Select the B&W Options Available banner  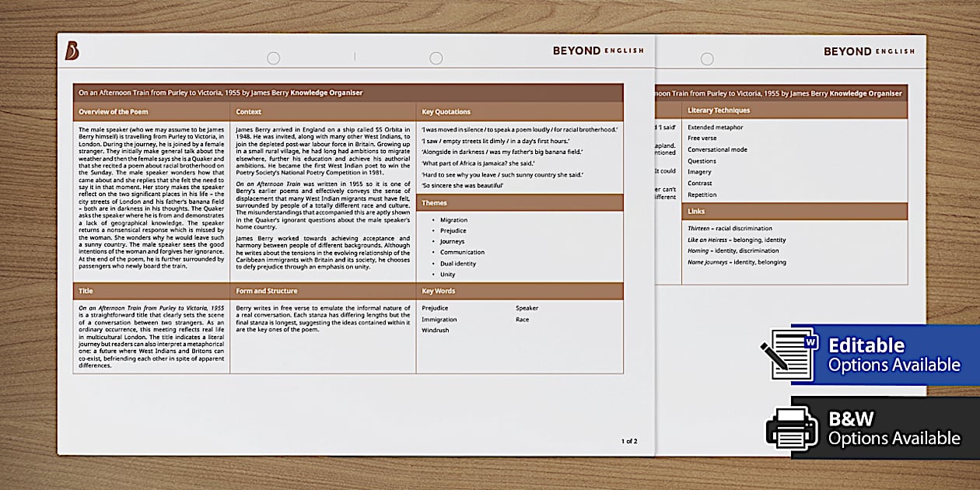click(x=885, y=428)
